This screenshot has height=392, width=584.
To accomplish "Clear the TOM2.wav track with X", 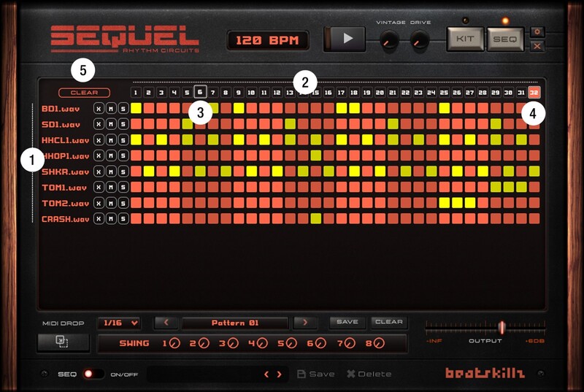I will (99, 203).
